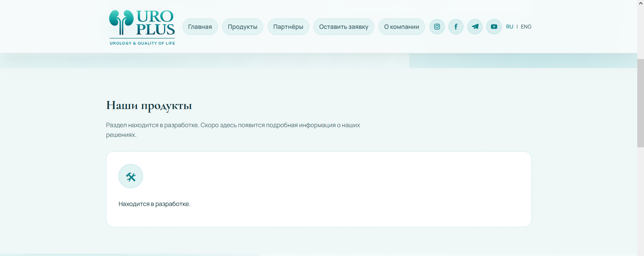Image resolution: width=644 pixels, height=256 pixels.
Task: Open the YouTube channel icon
Action: tap(494, 27)
